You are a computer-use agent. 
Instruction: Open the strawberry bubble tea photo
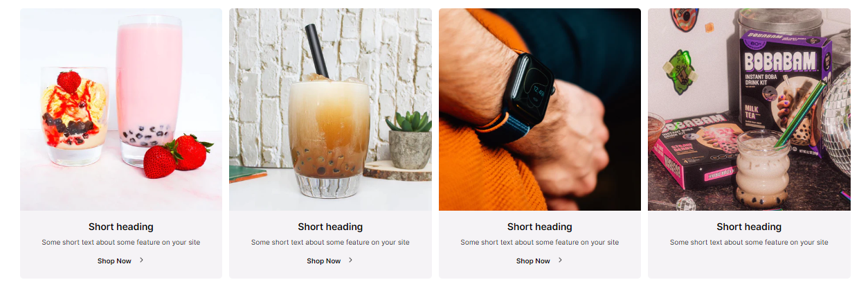(121, 110)
